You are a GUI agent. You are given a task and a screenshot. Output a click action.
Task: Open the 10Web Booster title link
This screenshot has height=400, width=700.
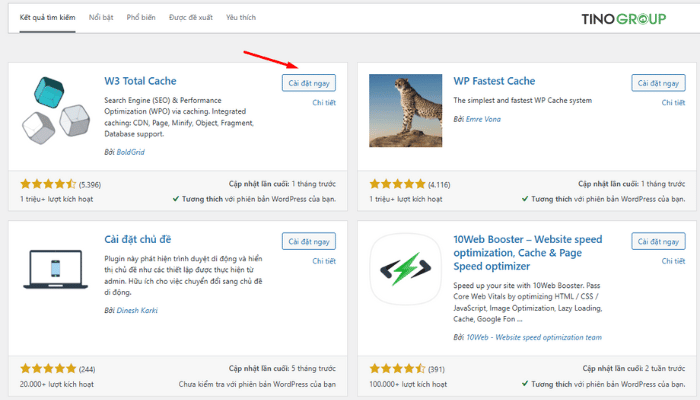[x=528, y=253]
